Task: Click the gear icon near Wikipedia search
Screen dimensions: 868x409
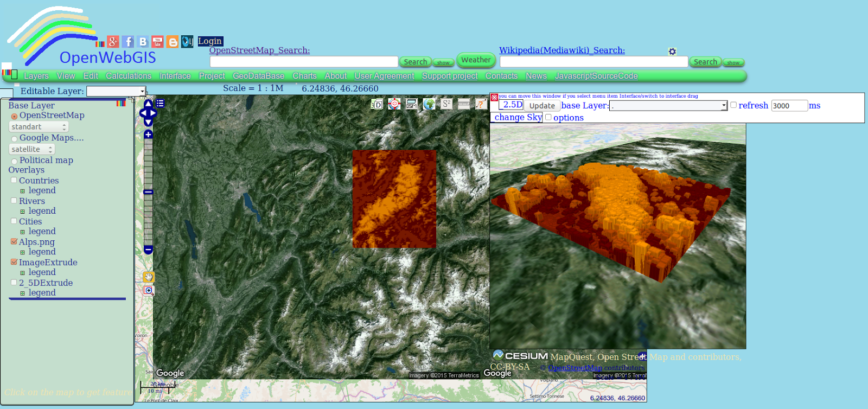Action: tap(672, 52)
